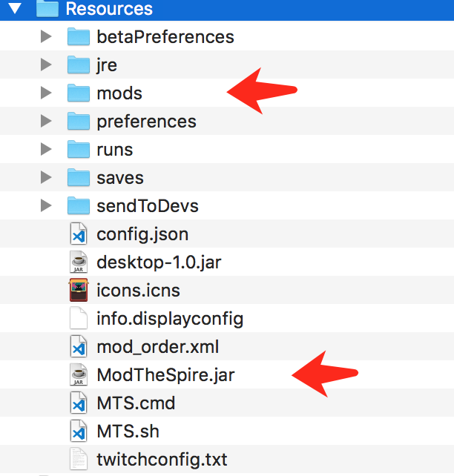Click the mod_order.xml file icon
454x476 pixels.
(78, 347)
